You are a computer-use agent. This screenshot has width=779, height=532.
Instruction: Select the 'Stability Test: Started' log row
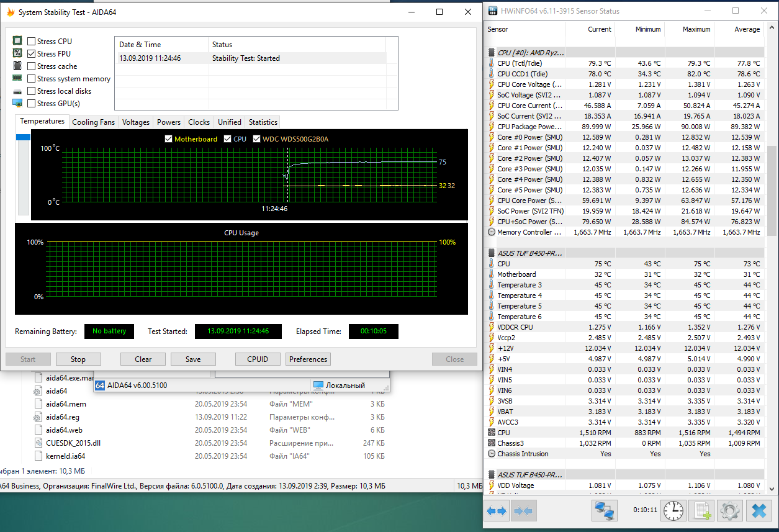(251, 58)
